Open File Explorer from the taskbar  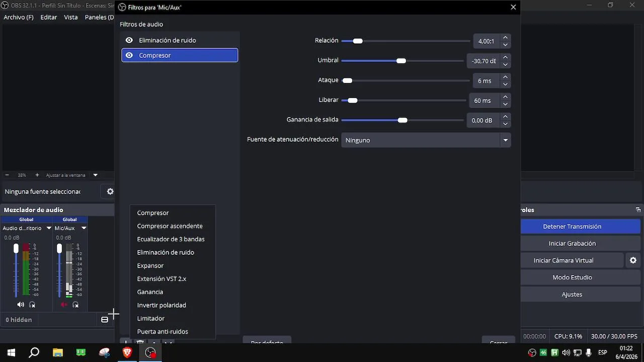pyautogui.click(x=57, y=352)
